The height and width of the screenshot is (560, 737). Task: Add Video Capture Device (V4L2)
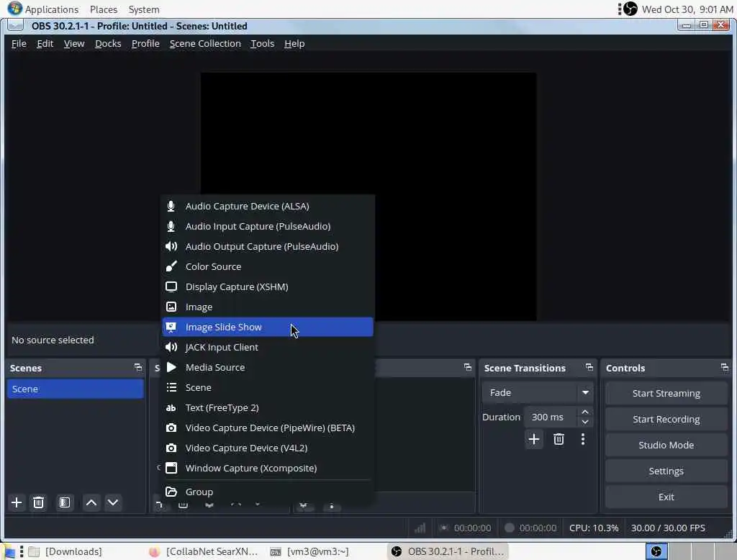click(x=268, y=448)
